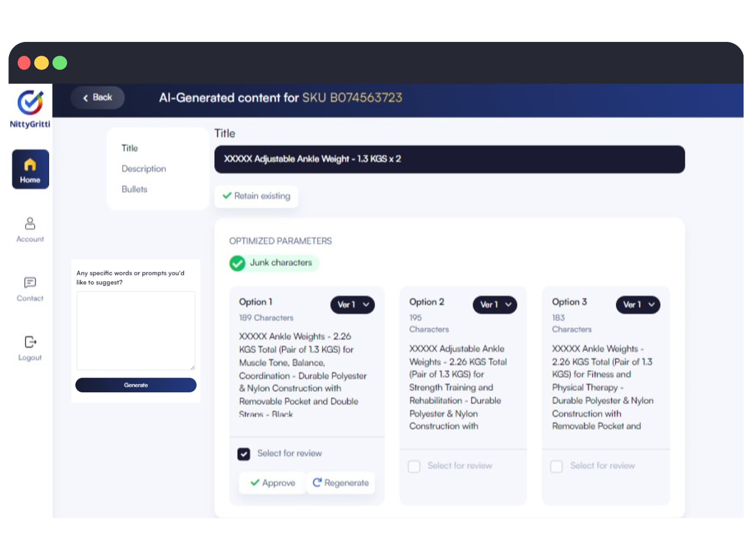The width and height of the screenshot is (751, 560).
Task: Click the Retain existing button
Action: [256, 196]
